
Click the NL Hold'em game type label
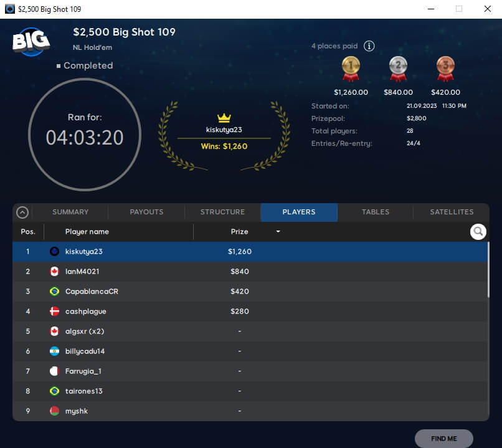click(92, 47)
